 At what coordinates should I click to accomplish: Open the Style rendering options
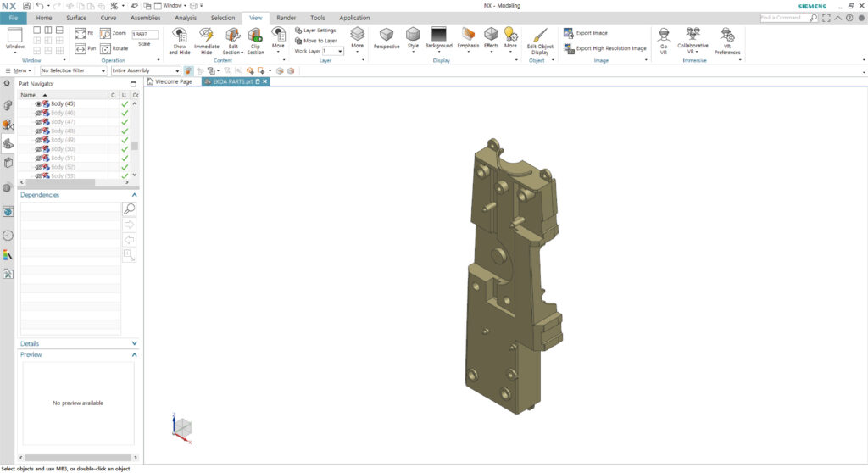click(x=413, y=38)
